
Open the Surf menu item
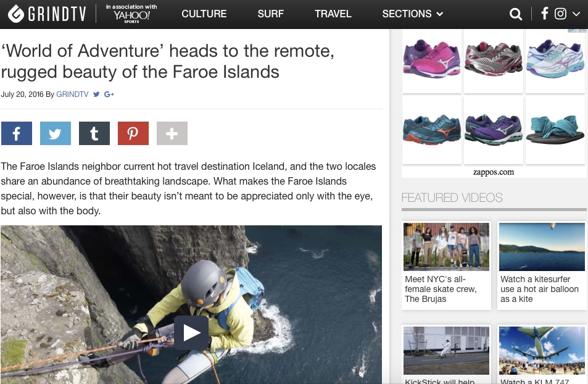270,14
